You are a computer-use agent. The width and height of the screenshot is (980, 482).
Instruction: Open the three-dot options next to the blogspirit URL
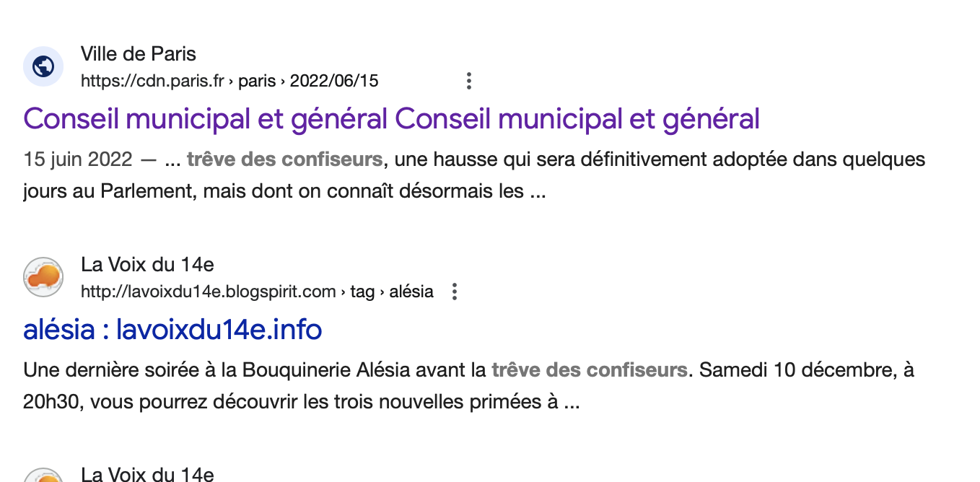point(455,292)
